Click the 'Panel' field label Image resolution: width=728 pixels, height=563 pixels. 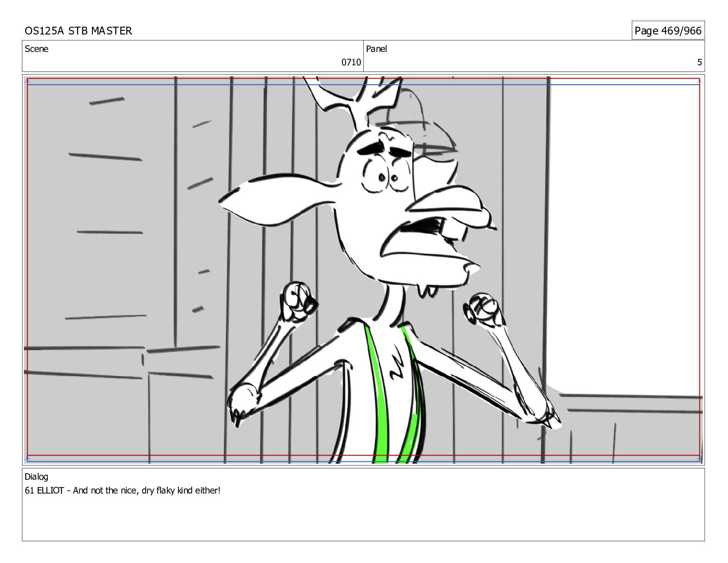(376, 49)
